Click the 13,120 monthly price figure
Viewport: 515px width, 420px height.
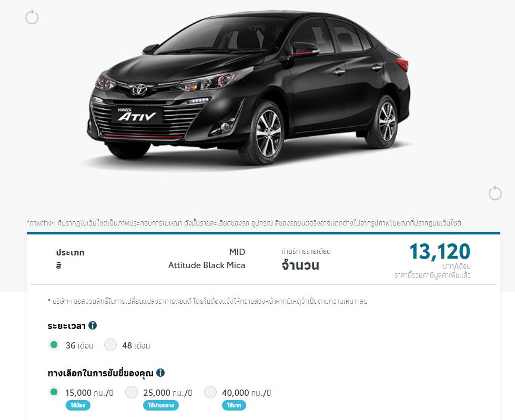click(x=440, y=252)
